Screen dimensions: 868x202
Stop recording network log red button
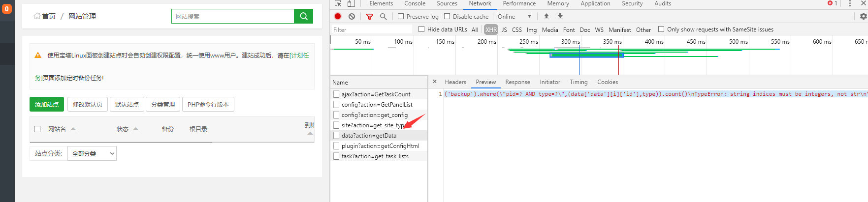tap(338, 16)
